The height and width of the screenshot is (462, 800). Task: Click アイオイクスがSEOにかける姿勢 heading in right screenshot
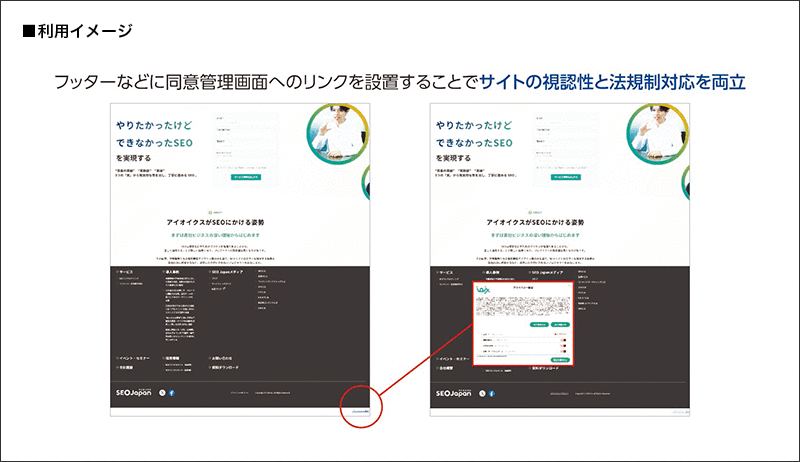click(535, 222)
